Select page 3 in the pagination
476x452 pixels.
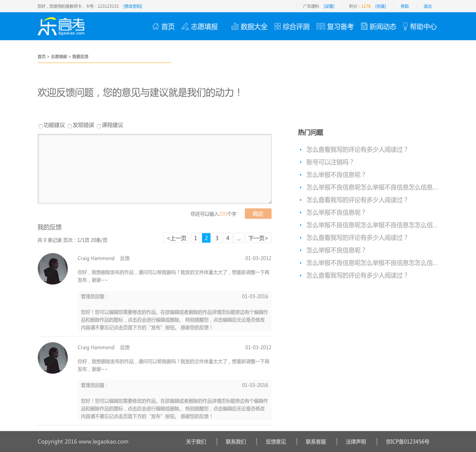tap(217, 238)
